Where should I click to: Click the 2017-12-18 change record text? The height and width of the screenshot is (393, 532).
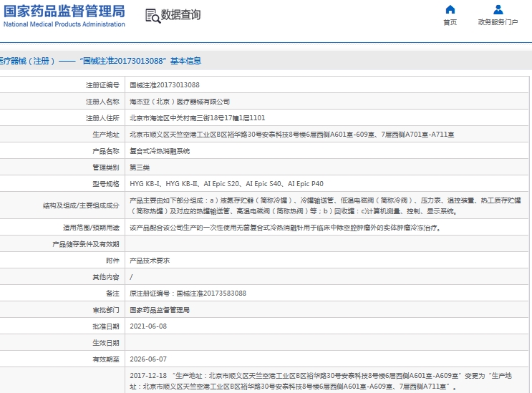pyautogui.click(x=321, y=381)
